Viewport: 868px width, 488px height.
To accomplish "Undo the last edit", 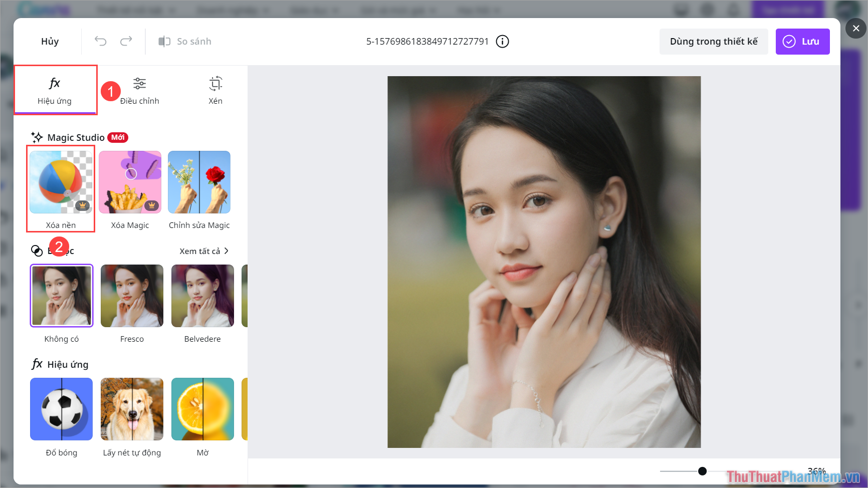I will click(x=101, y=41).
